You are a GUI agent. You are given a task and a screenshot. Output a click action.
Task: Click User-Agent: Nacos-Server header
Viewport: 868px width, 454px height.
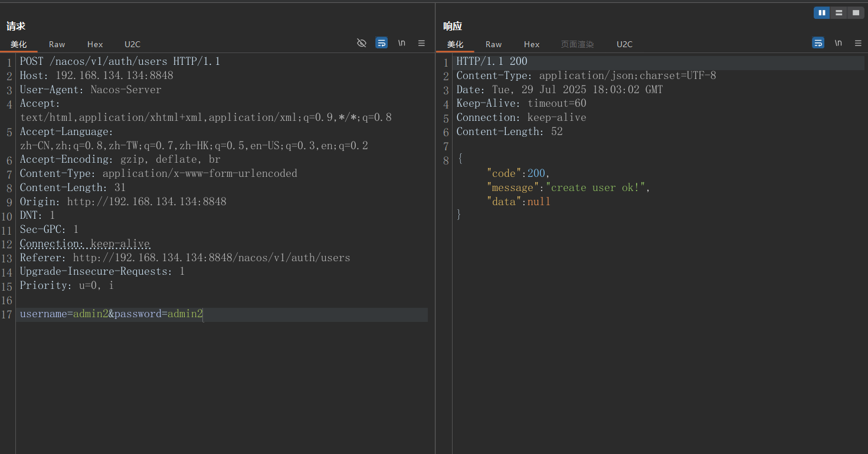[90, 90]
